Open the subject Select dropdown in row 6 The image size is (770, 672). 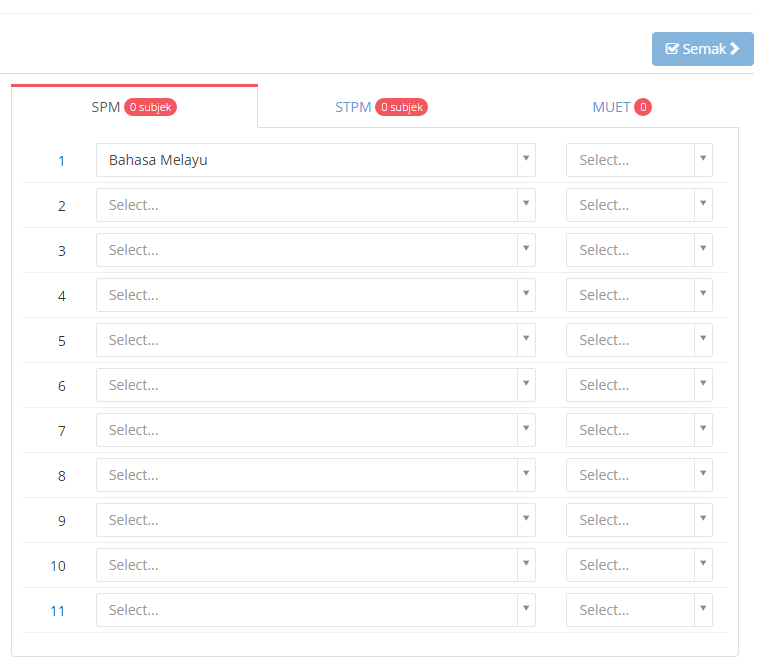pyautogui.click(x=316, y=385)
